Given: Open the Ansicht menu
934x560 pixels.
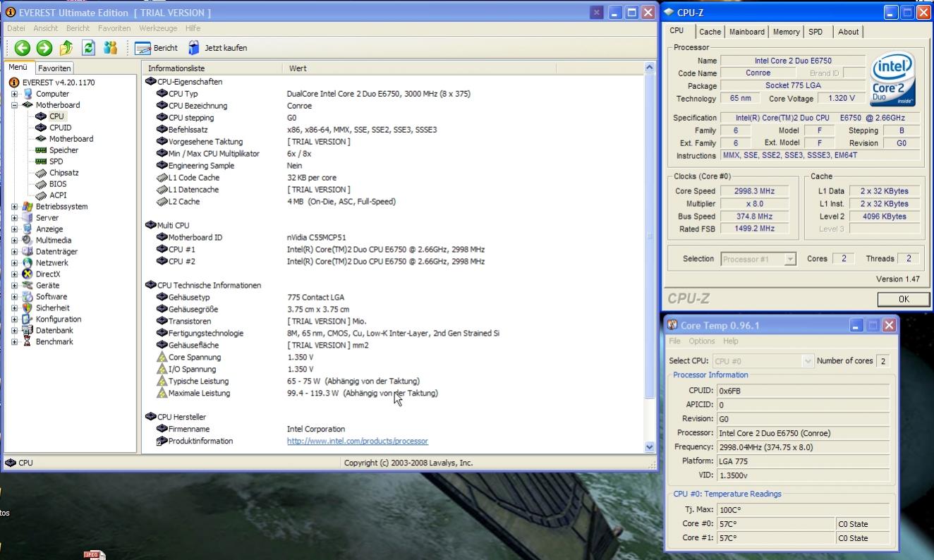Looking at the screenshot, I should (46, 28).
